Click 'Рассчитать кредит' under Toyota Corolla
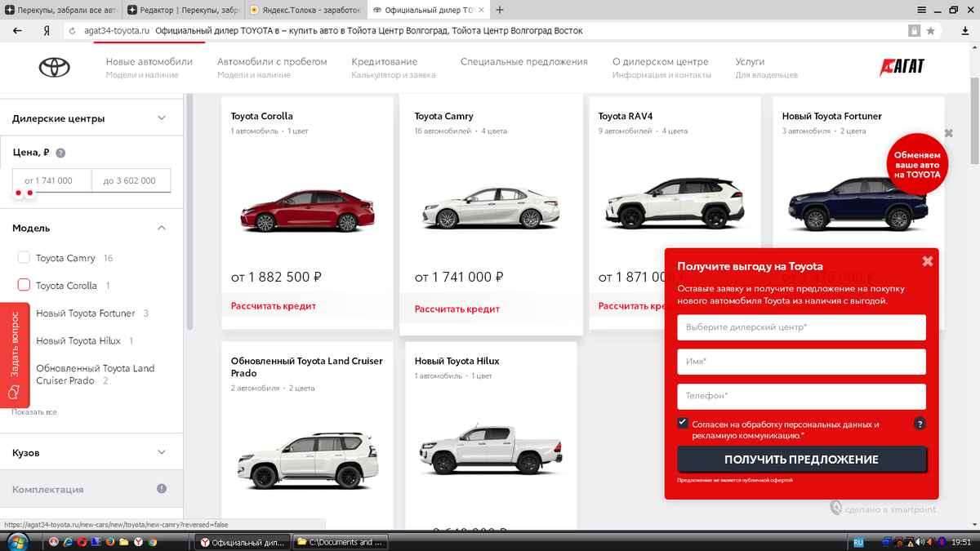The height and width of the screenshot is (551, 980). point(273,306)
